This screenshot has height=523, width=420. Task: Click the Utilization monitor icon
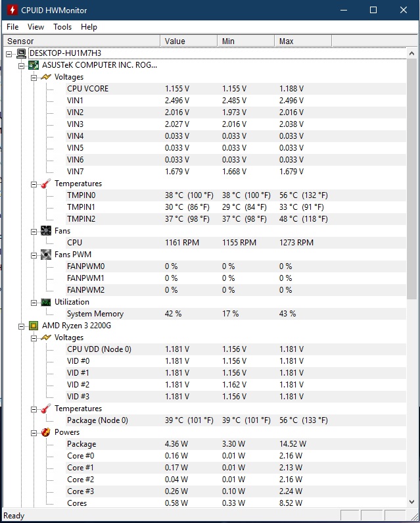point(45,302)
